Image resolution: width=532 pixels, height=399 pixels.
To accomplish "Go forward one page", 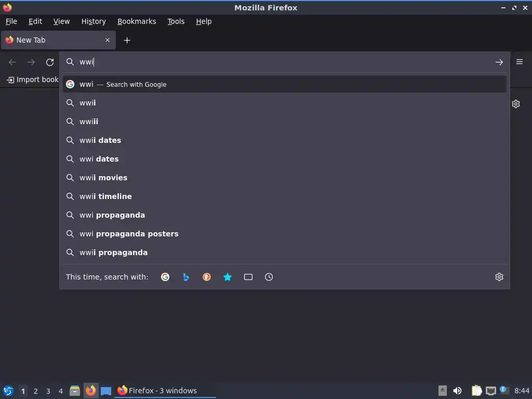I will [x=31, y=62].
